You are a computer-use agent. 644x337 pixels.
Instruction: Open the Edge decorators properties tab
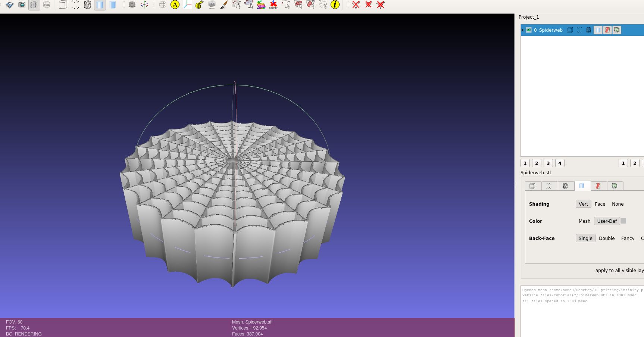pyautogui.click(x=615, y=186)
